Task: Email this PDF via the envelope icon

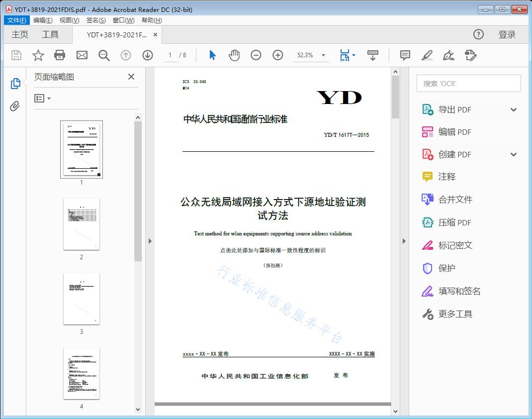Action: [x=82, y=55]
